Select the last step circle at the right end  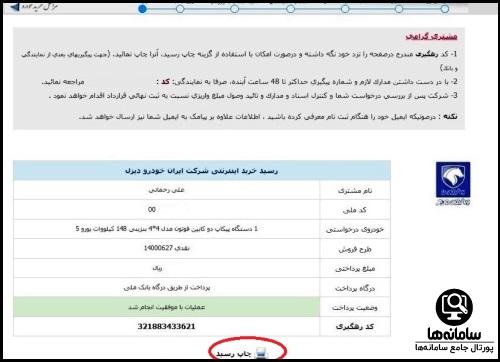click(445, 9)
